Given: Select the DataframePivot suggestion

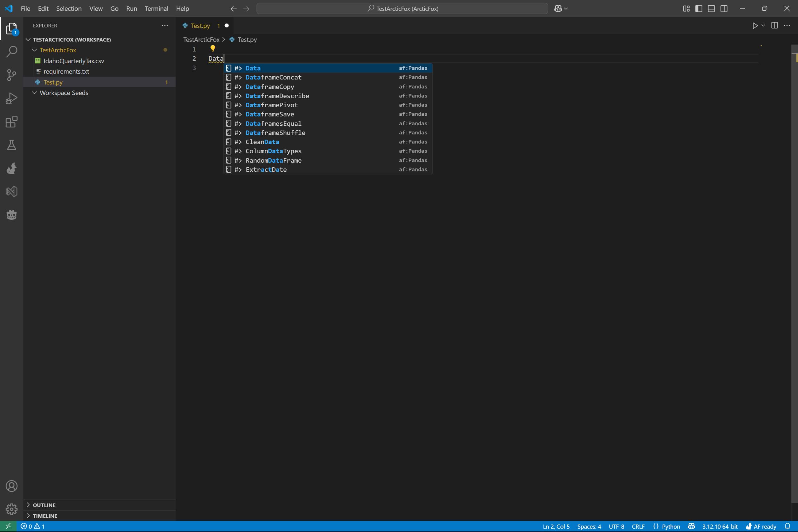Looking at the screenshot, I should point(328,105).
